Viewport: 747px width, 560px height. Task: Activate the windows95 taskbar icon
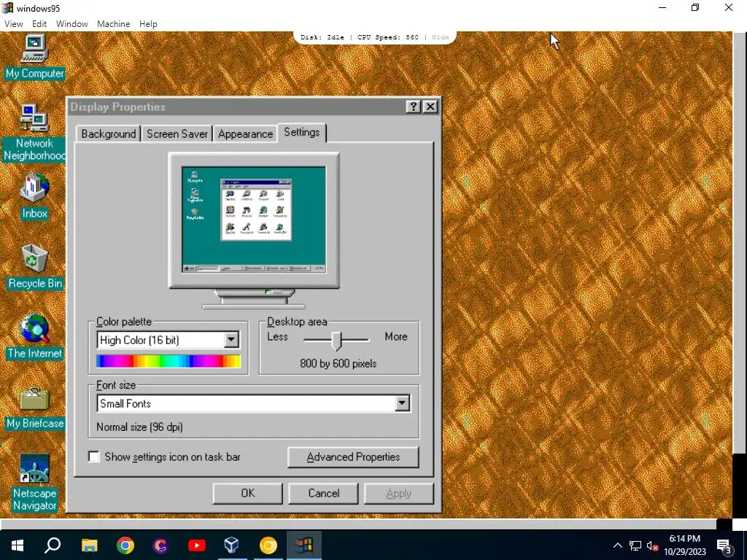303,545
